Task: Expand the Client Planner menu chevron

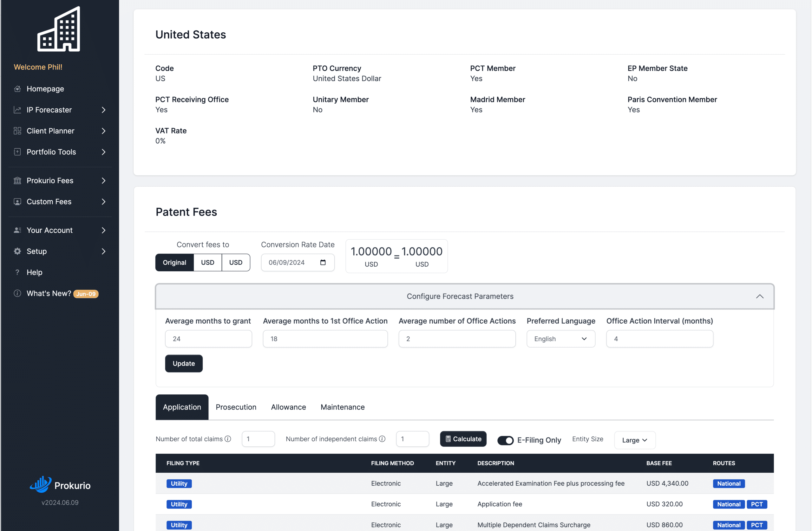Action: click(x=103, y=131)
